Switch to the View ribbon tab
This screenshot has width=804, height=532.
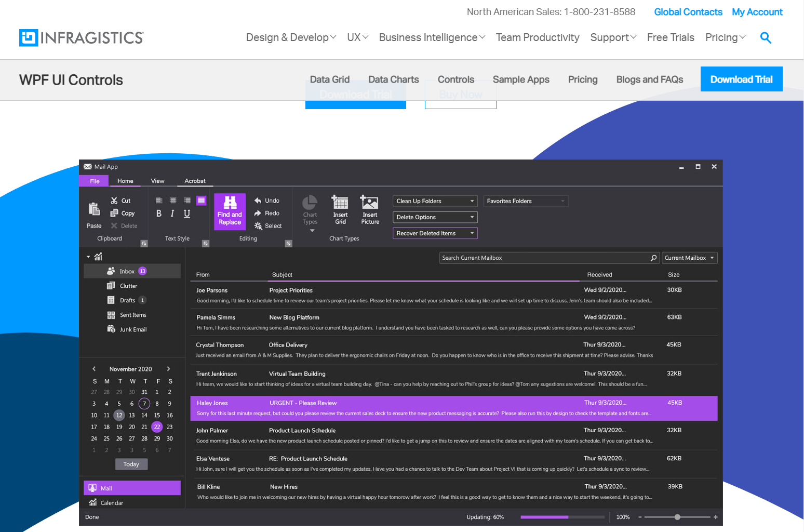coord(157,181)
